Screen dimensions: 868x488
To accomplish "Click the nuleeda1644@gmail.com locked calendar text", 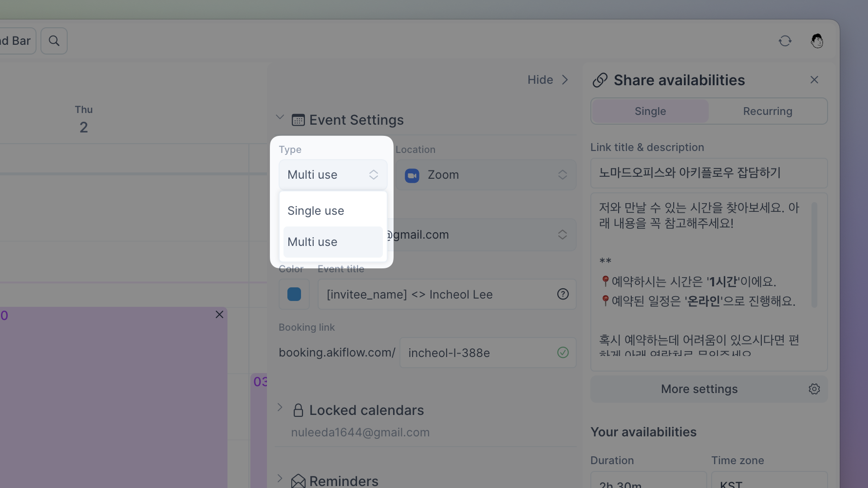I will click(360, 432).
